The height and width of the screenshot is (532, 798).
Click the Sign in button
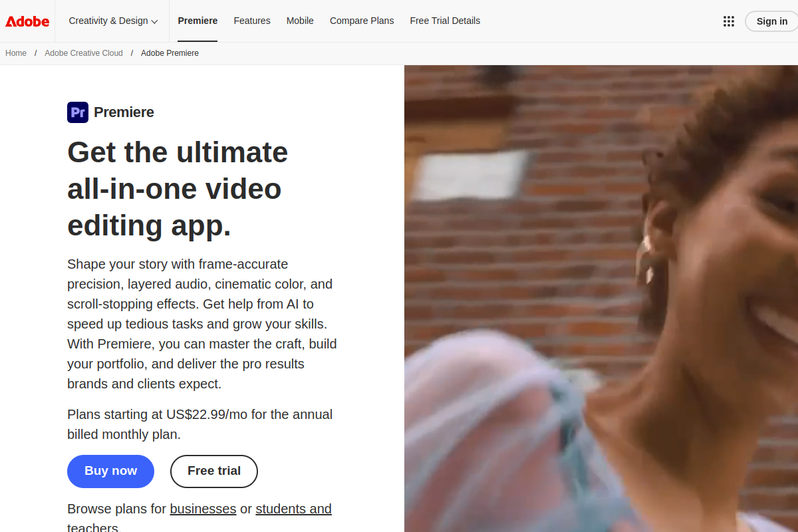click(771, 21)
